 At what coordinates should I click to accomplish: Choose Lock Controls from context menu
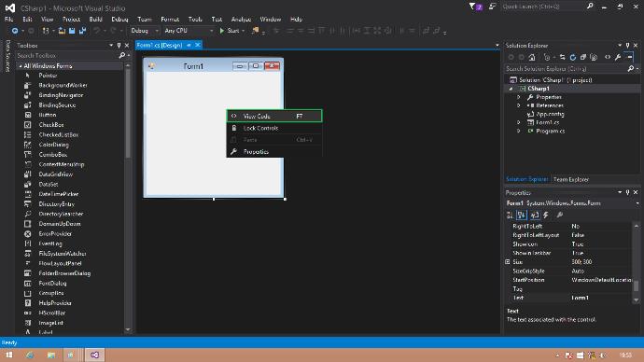tap(274, 128)
